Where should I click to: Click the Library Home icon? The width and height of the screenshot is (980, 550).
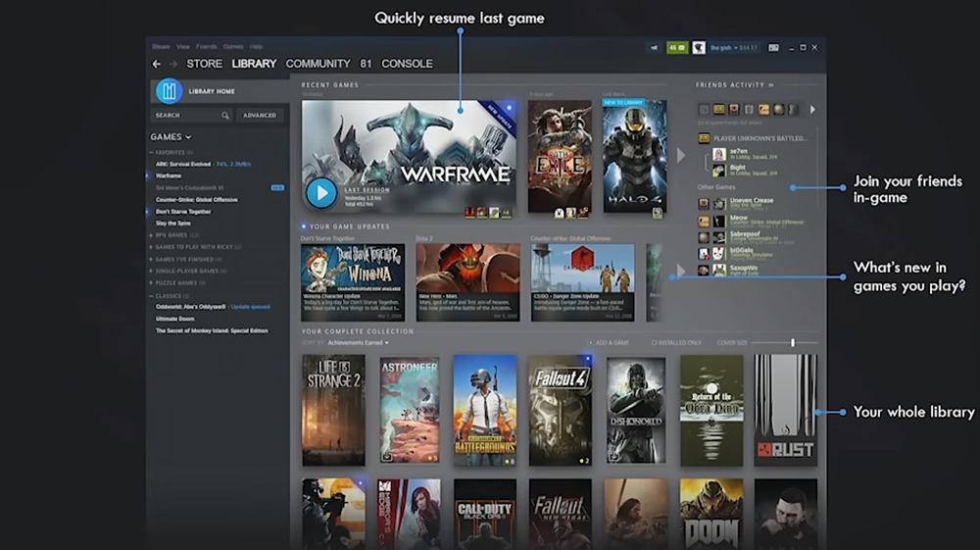tap(169, 91)
